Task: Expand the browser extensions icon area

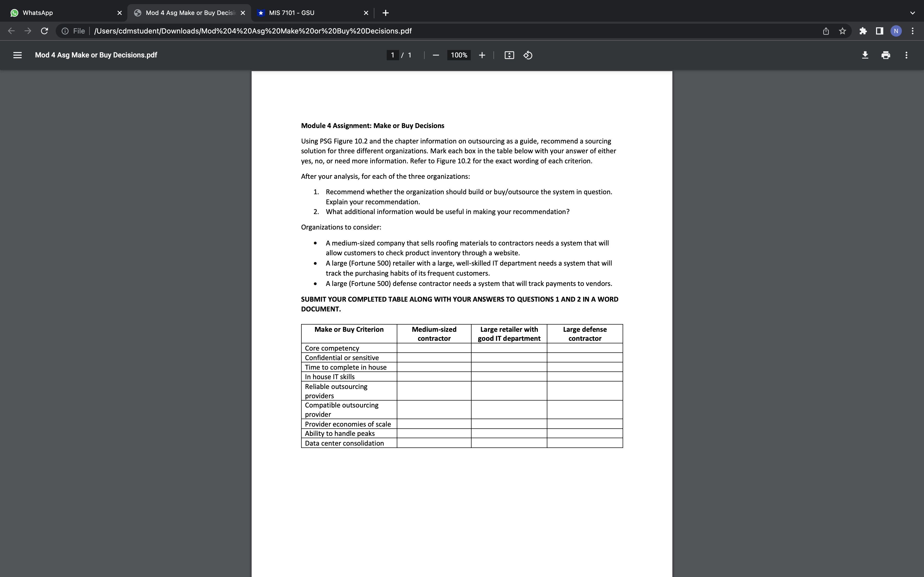Action: pos(863,31)
